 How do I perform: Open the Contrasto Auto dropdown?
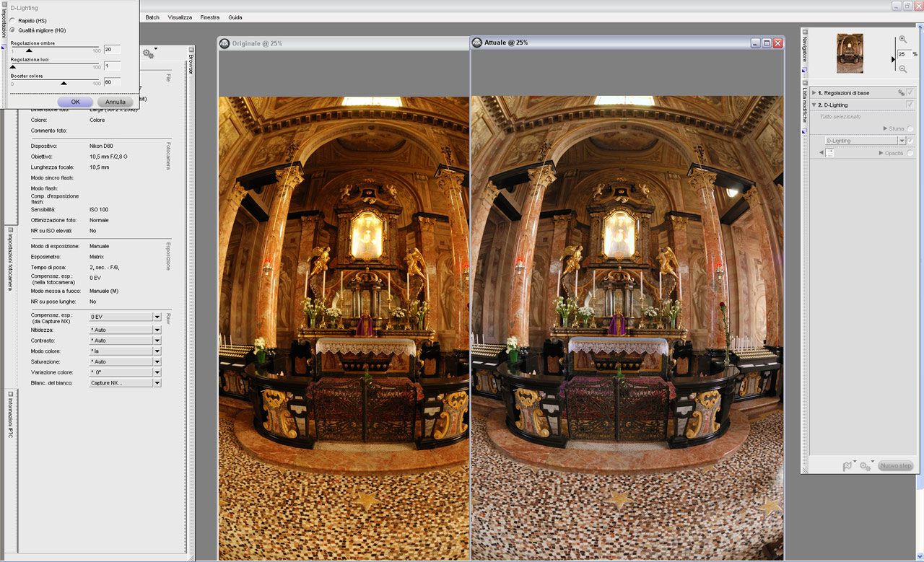[125, 341]
